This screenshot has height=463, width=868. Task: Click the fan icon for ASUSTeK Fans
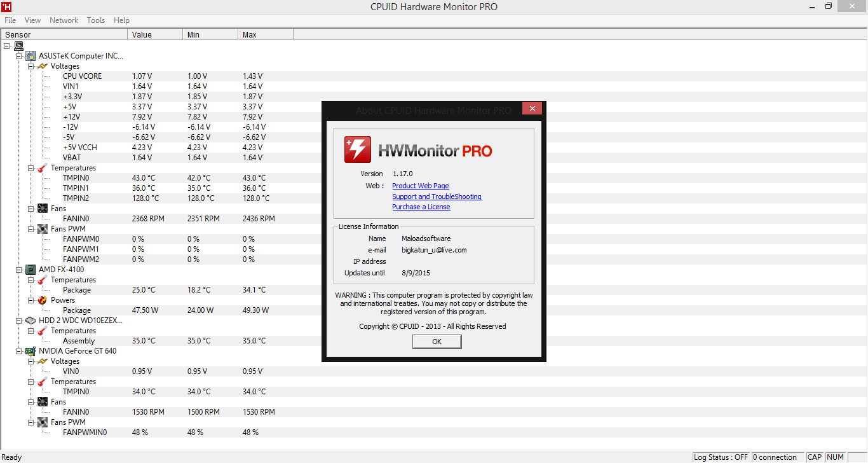click(x=43, y=209)
